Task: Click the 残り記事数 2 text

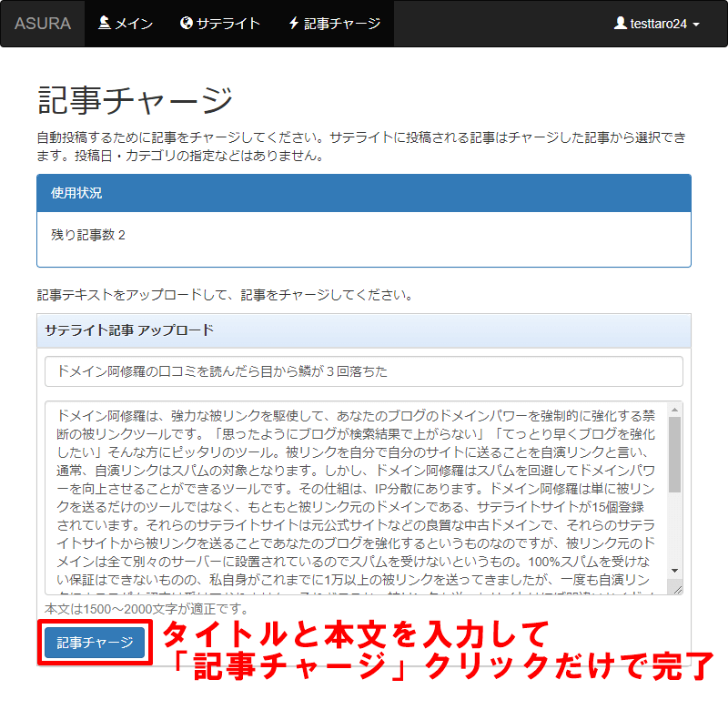Action: (88, 235)
